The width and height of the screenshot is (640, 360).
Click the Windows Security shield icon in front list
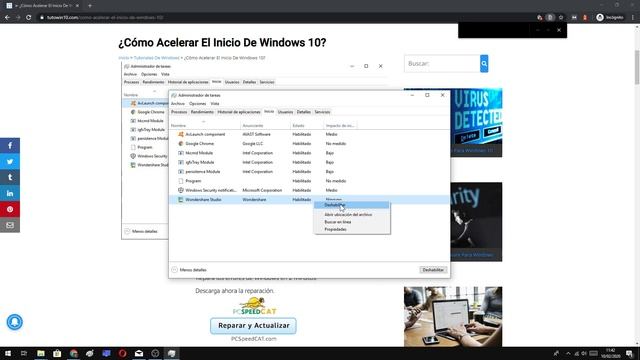pos(181,190)
